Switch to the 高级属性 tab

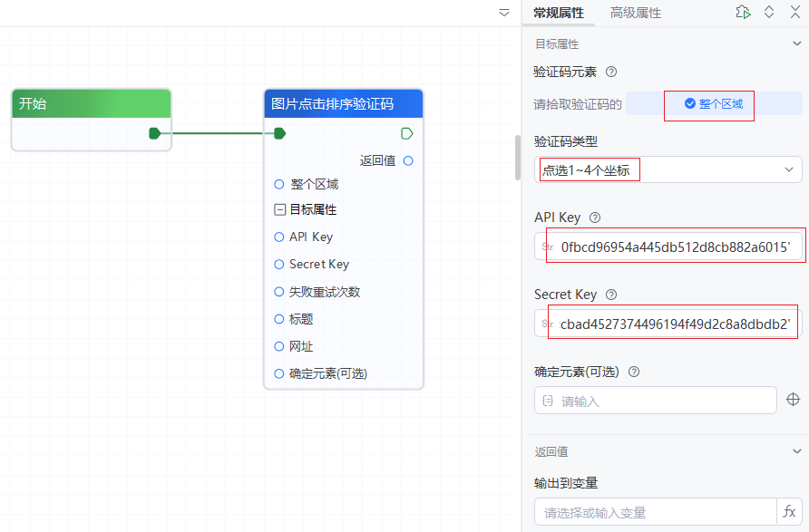[635, 13]
